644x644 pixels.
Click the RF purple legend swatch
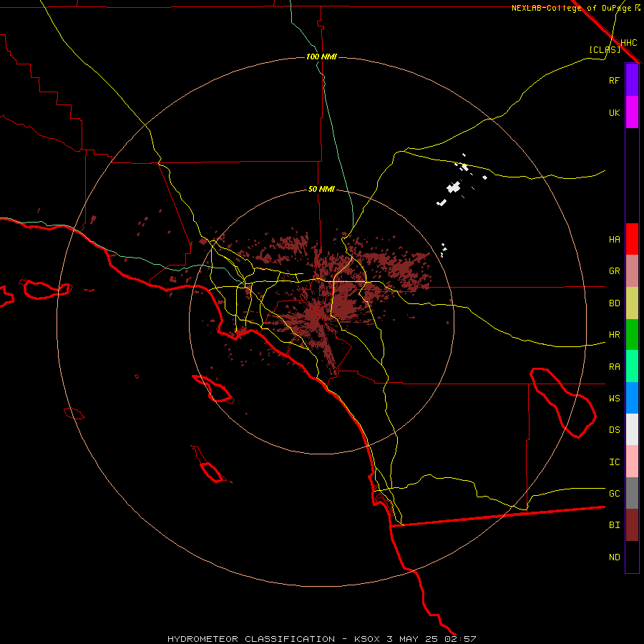click(632, 80)
